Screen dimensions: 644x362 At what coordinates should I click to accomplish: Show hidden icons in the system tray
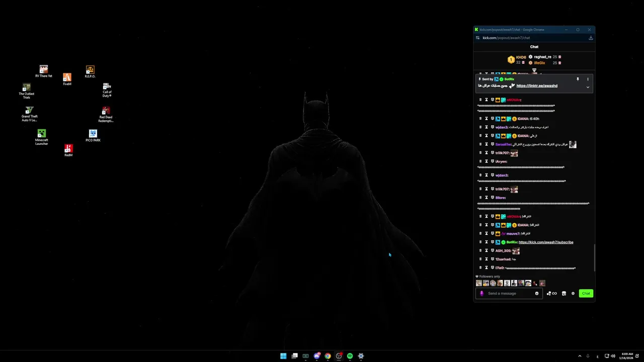click(580, 356)
